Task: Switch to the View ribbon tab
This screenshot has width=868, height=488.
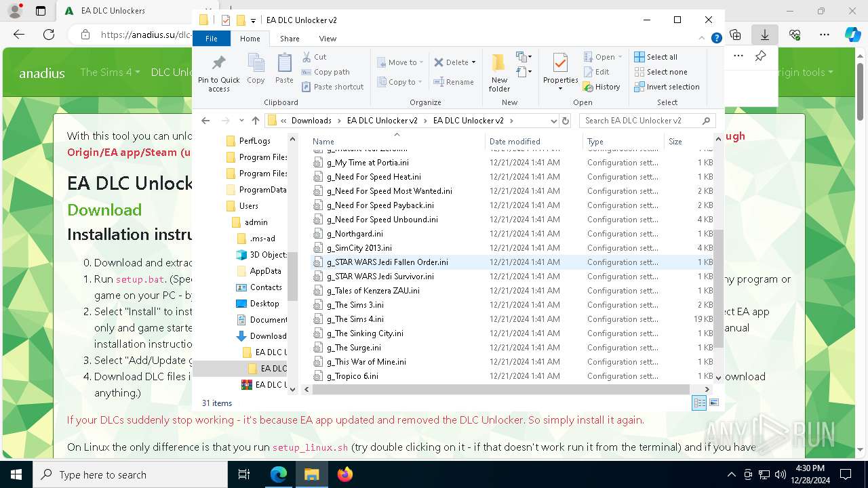Action: click(328, 39)
